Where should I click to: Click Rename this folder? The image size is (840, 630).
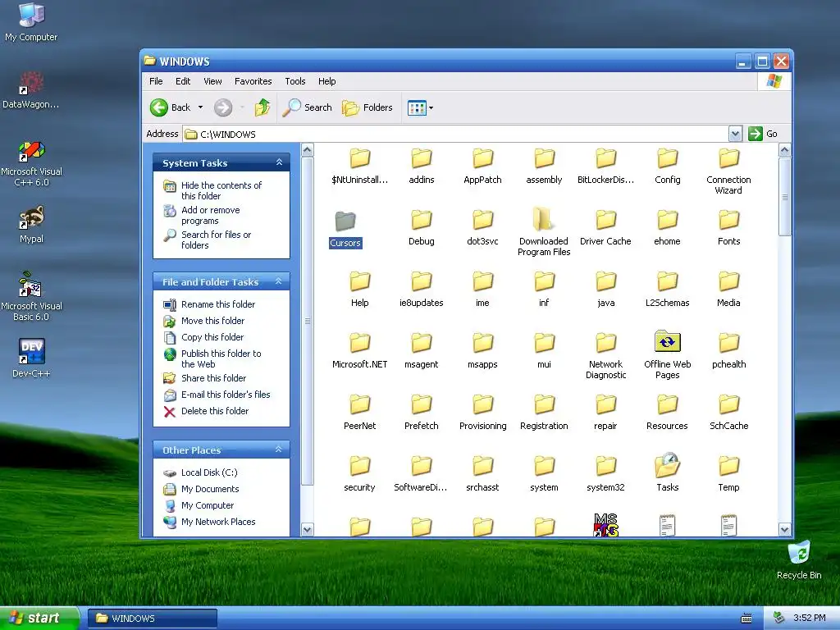(x=218, y=304)
